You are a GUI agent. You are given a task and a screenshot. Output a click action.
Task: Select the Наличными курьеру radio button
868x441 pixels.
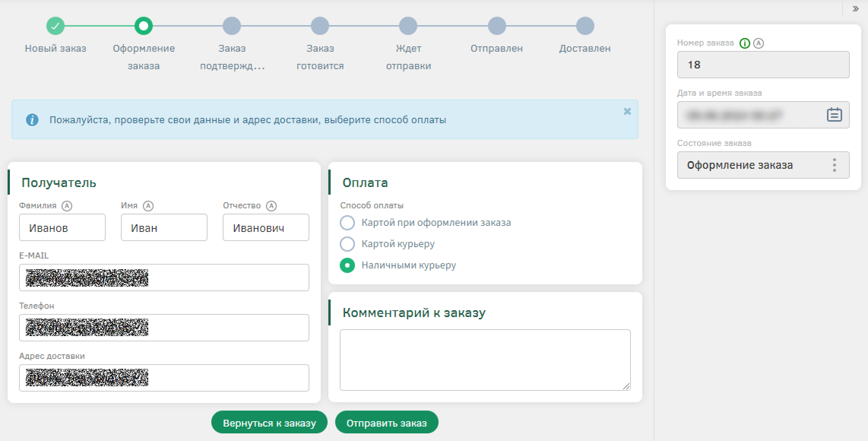[347, 265]
